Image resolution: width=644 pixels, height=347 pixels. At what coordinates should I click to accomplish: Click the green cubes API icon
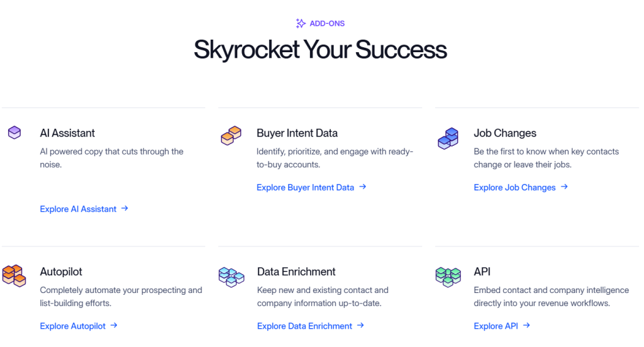(448, 276)
